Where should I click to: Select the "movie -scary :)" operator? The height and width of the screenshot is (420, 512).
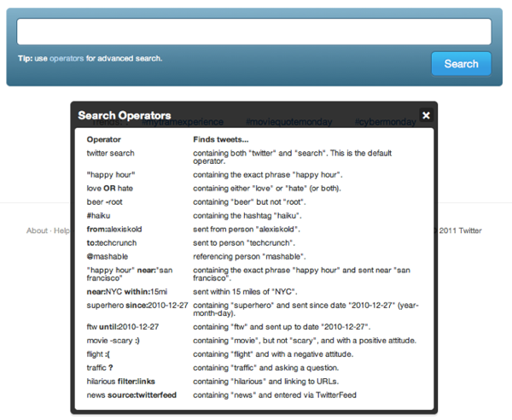coord(113,341)
